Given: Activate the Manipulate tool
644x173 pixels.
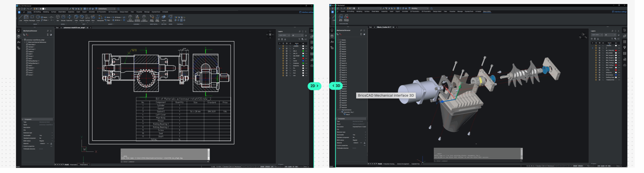Looking at the screenshot, I should [100, 18].
